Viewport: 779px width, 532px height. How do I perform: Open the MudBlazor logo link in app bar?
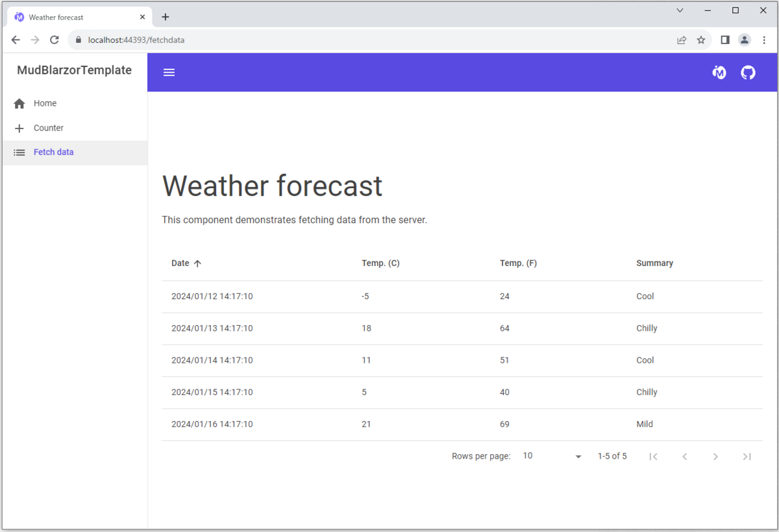719,73
